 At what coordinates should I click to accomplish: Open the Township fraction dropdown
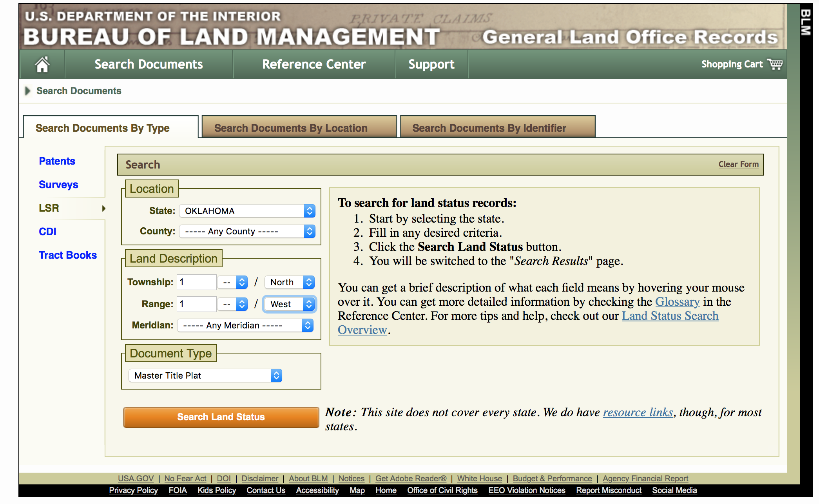(x=233, y=282)
